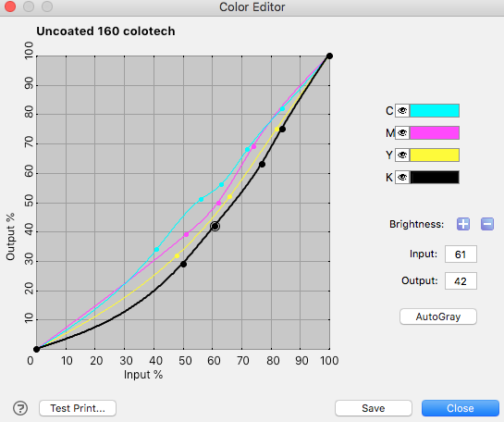Open the Test Print dialog
The image size is (504, 422).
tap(78, 408)
